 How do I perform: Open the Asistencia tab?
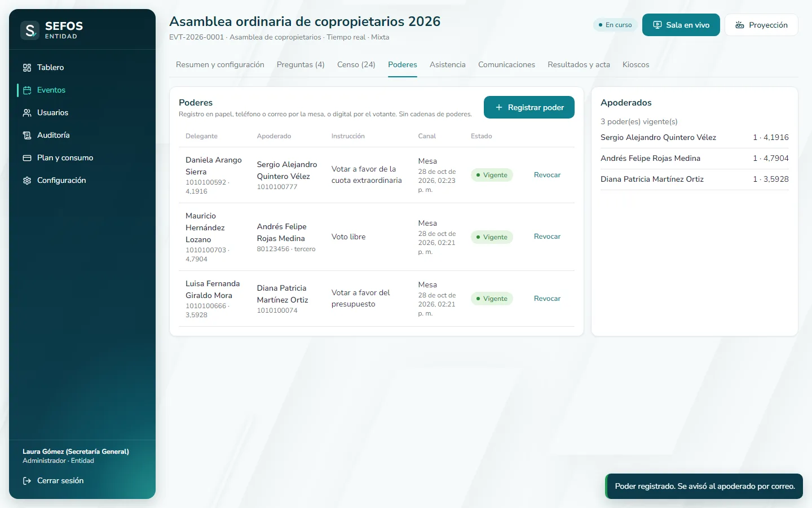click(x=448, y=65)
